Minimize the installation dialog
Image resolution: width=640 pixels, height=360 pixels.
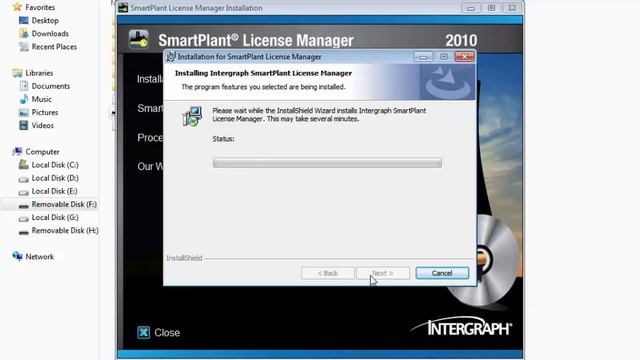click(423, 57)
